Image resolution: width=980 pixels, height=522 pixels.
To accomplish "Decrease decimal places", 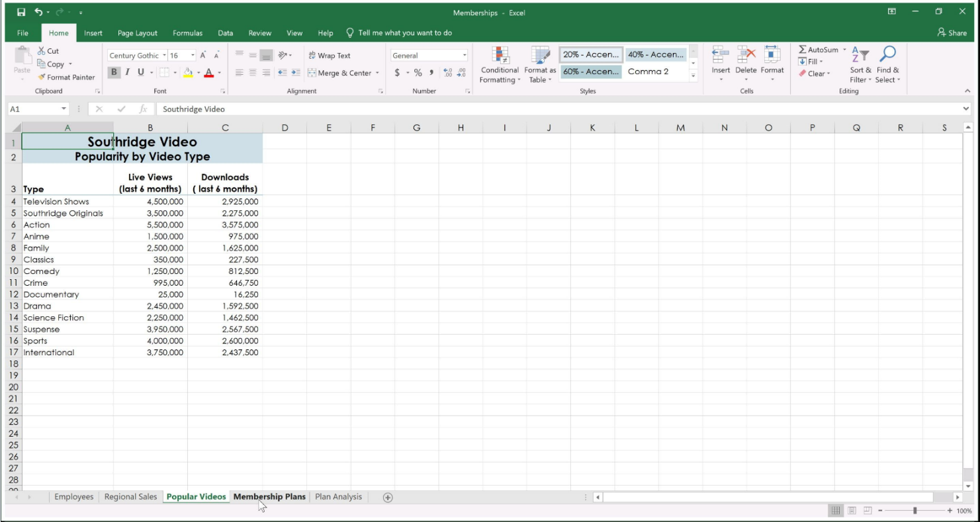I will coord(461,73).
